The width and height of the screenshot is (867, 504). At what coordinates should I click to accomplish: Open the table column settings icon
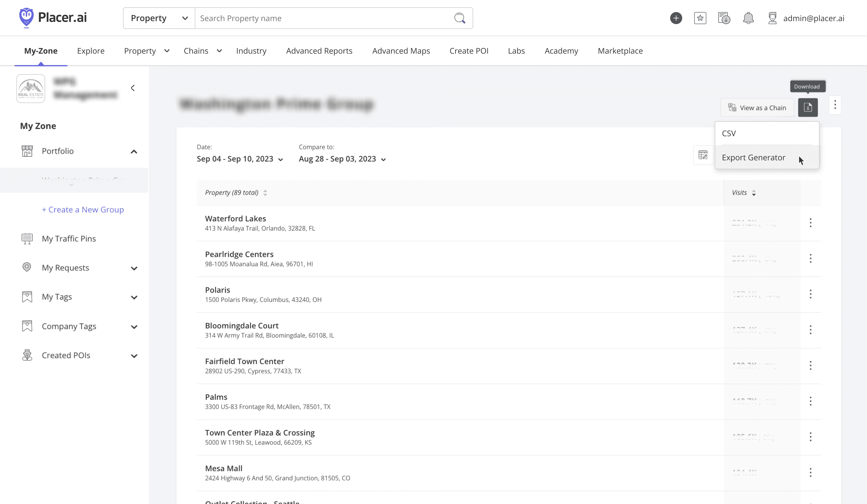point(702,155)
